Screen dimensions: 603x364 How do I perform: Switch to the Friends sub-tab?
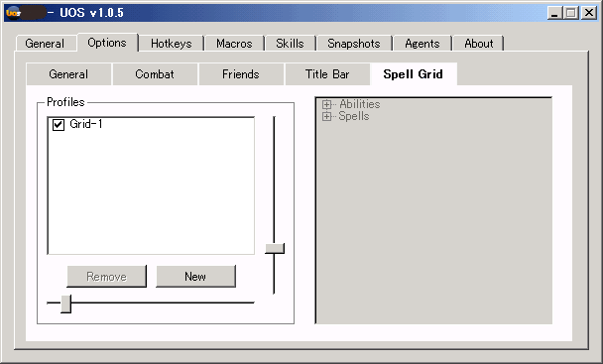[241, 74]
